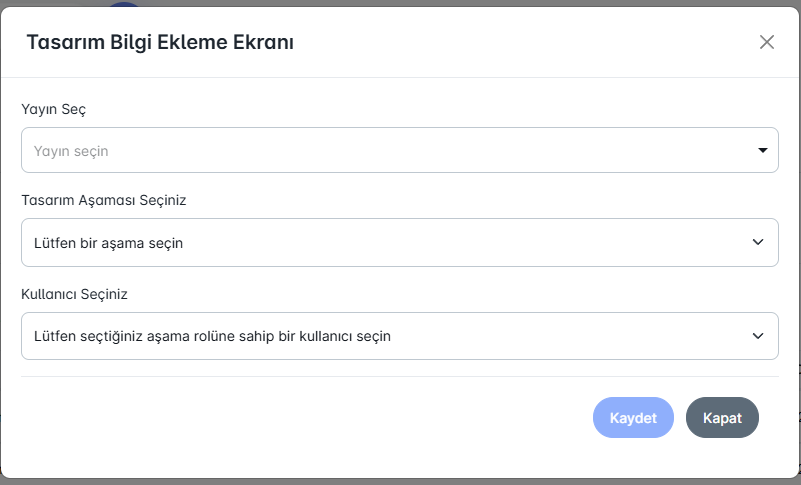The image size is (801, 485).
Task: Click the chevron in the Kullanıcı Seçiniz select
Action: 758,337
